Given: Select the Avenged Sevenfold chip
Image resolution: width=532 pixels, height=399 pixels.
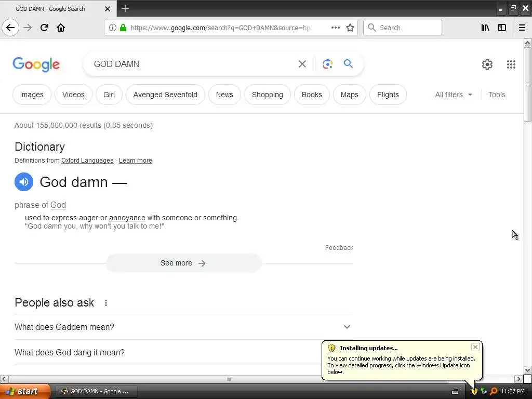Looking at the screenshot, I should pyautogui.click(x=165, y=95).
